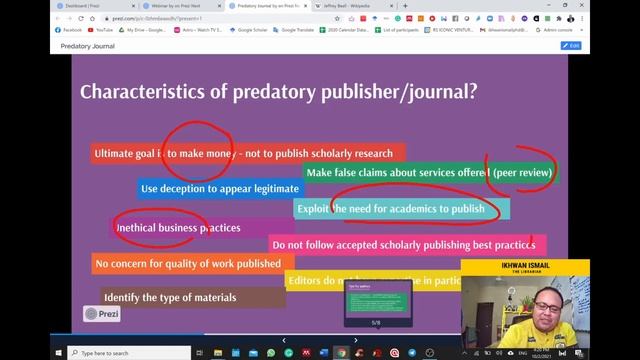Open Mail app from taskbar
The width and height of the screenshot is (640, 360).
(x=253, y=353)
